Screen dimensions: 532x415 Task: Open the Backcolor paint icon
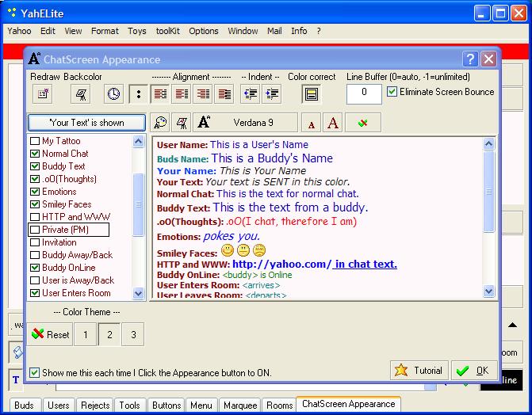80,93
